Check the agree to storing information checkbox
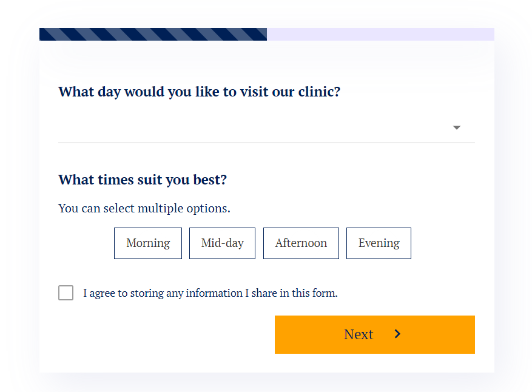 pyautogui.click(x=66, y=293)
